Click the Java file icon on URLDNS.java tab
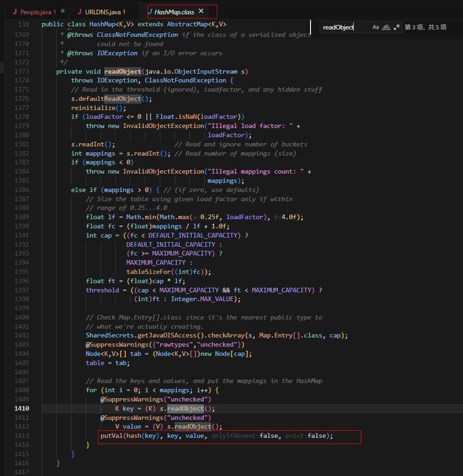This screenshot has width=463, height=476. coord(80,12)
